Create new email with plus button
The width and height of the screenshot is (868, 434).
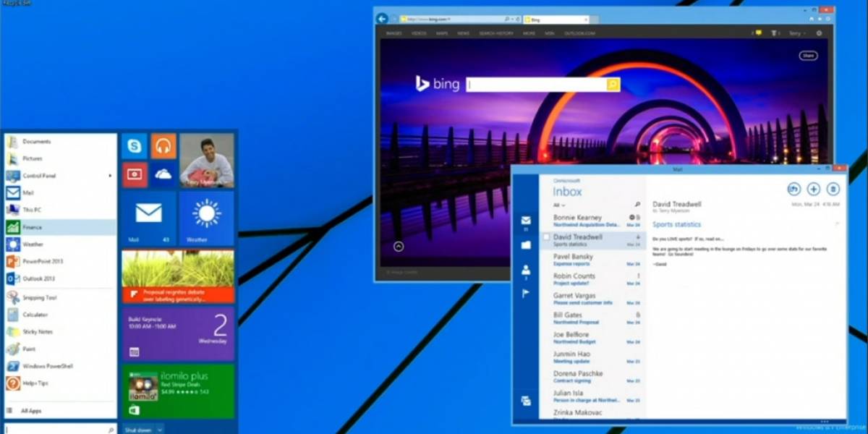click(x=813, y=189)
